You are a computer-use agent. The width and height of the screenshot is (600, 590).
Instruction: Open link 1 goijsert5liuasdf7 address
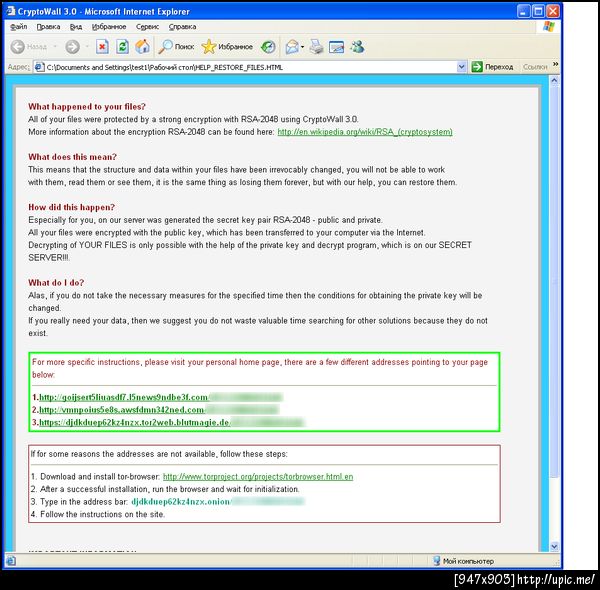tap(124, 397)
